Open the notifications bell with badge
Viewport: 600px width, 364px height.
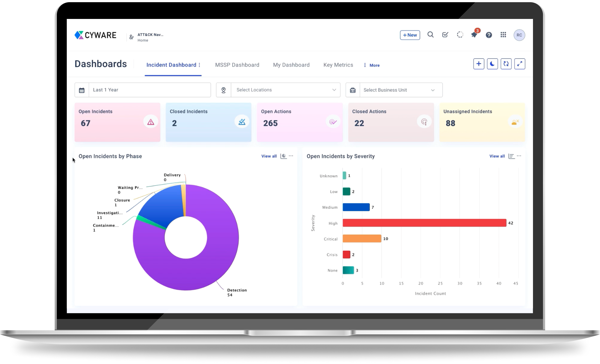[474, 35]
